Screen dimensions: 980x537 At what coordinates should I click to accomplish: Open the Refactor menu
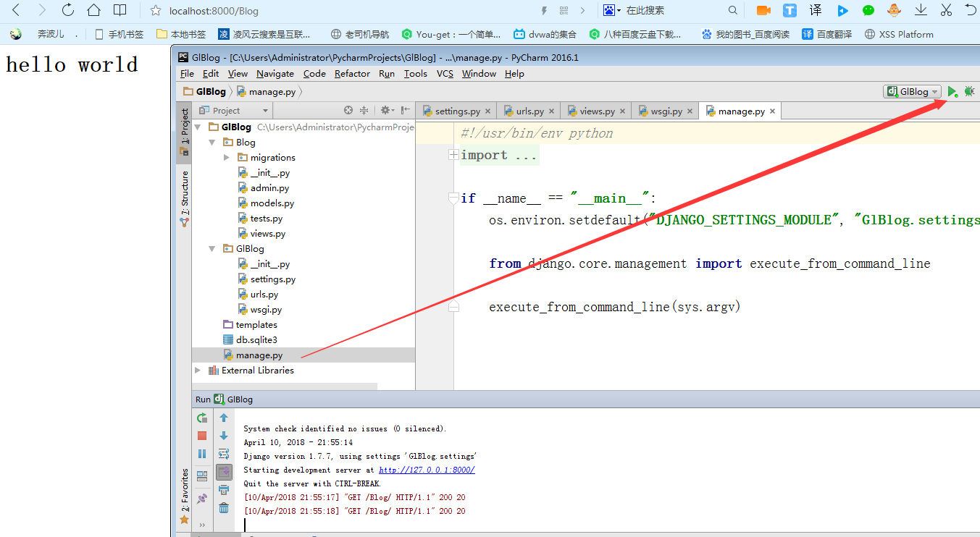point(352,74)
